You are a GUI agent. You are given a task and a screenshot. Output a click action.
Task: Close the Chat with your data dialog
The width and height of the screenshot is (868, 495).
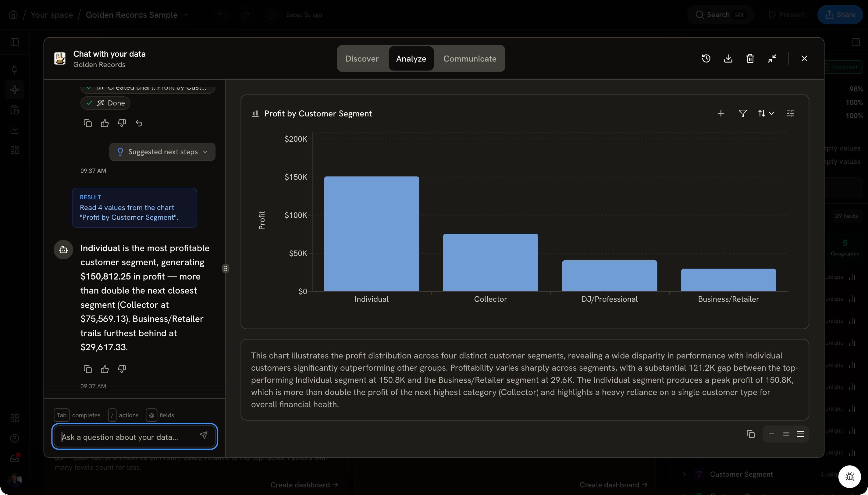[x=804, y=59]
